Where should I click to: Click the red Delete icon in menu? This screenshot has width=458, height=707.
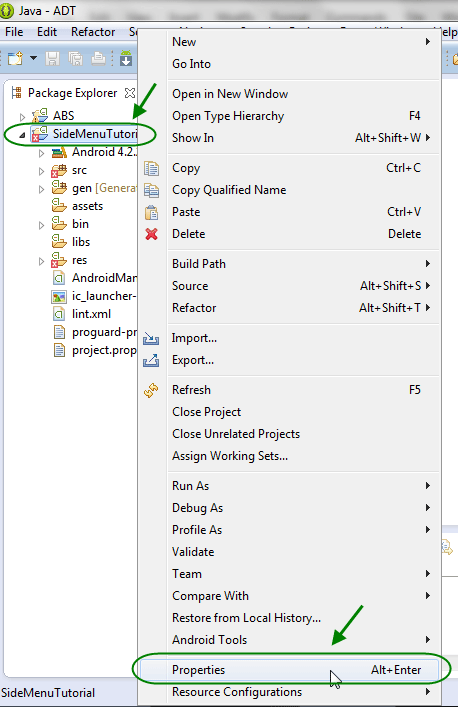coord(151,234)
